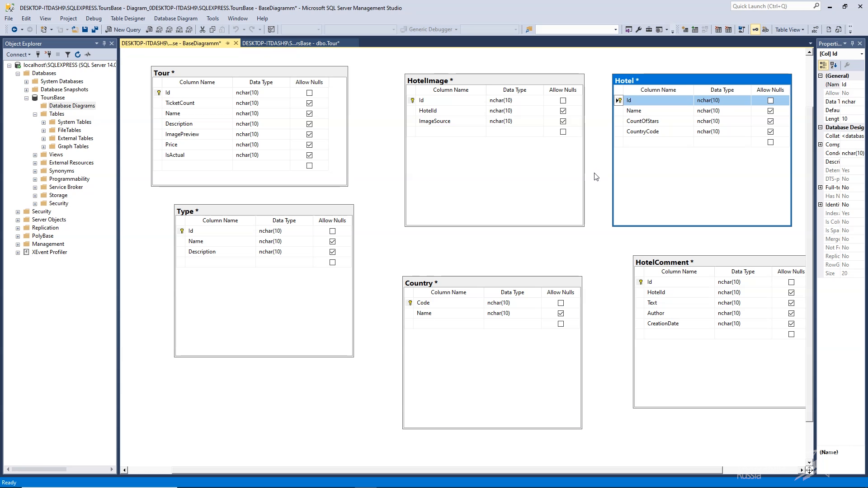Expand the Programmability folder

tap(35, 179)
